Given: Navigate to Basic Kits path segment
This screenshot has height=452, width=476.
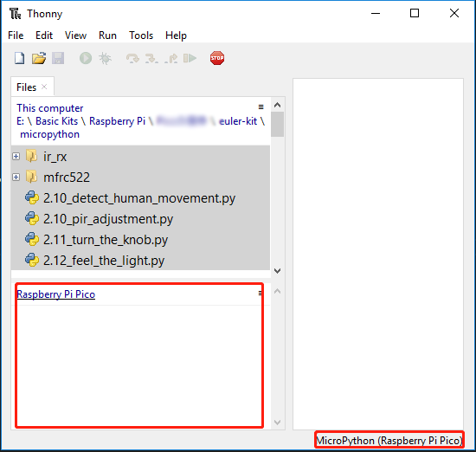Looking at the screenshot, I should 57,121.
